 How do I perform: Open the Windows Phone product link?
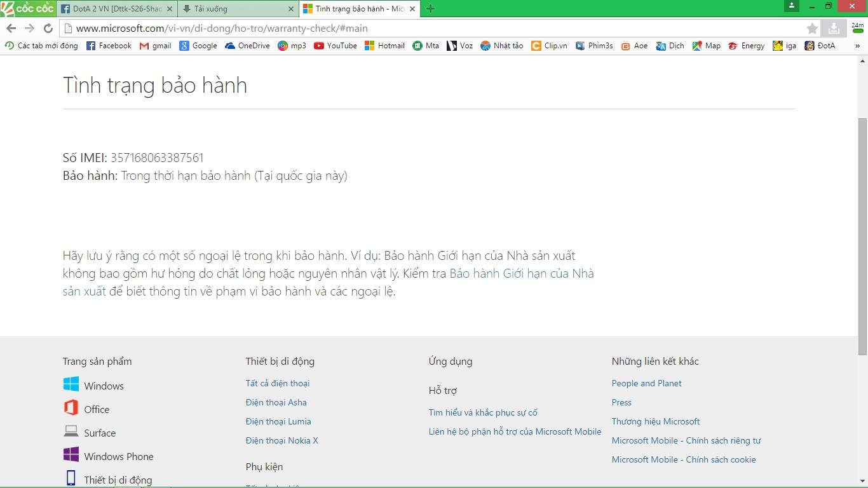click(118, 456)
